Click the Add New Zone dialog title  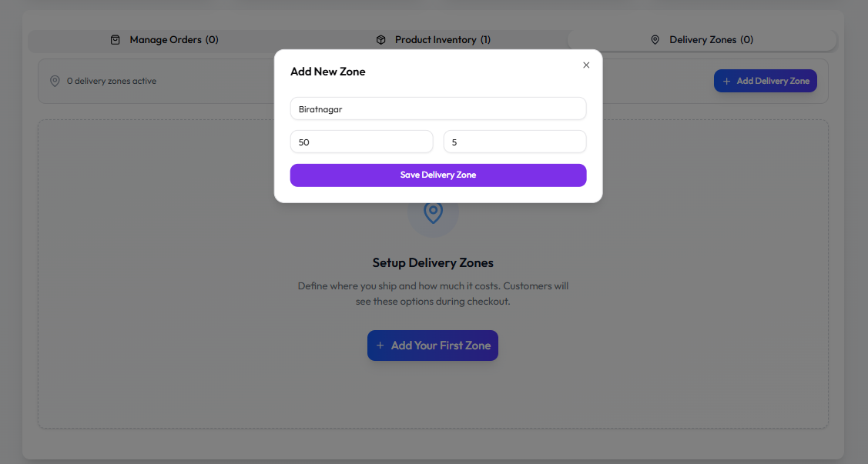(328, 72)
